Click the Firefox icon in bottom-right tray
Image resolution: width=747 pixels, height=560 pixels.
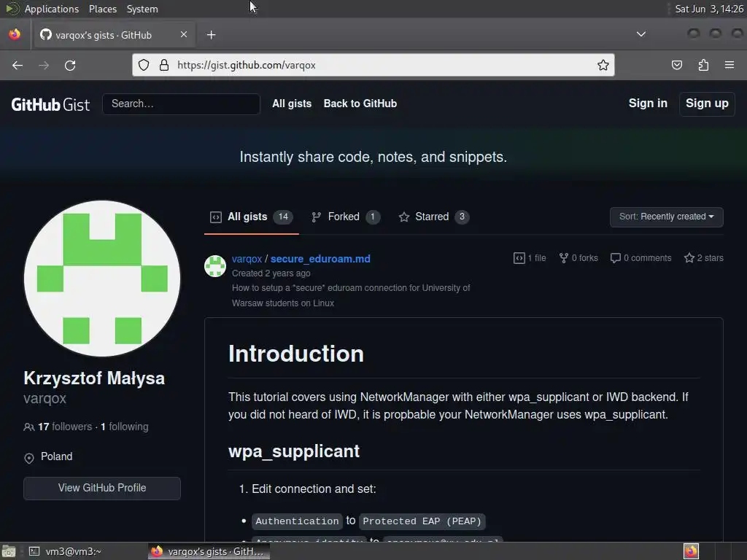pyautogui.click(x=691, y=551)
